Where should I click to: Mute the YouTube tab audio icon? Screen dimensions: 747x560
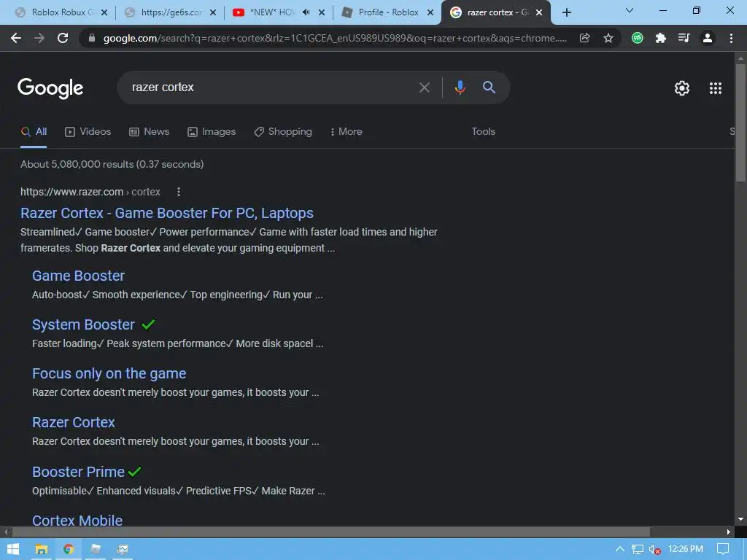pos(306,12)
